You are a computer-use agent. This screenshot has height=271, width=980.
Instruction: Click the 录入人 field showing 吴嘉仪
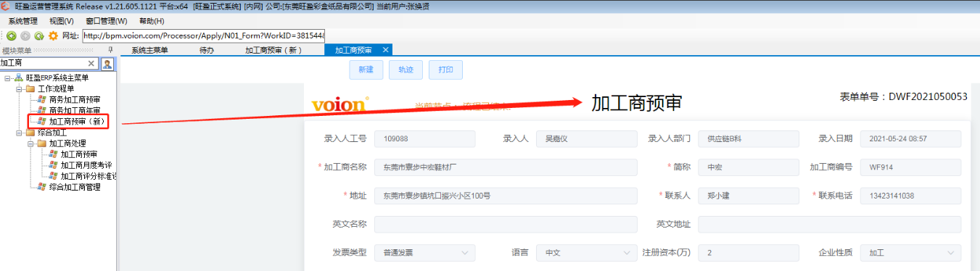click(x=587, y=138)
